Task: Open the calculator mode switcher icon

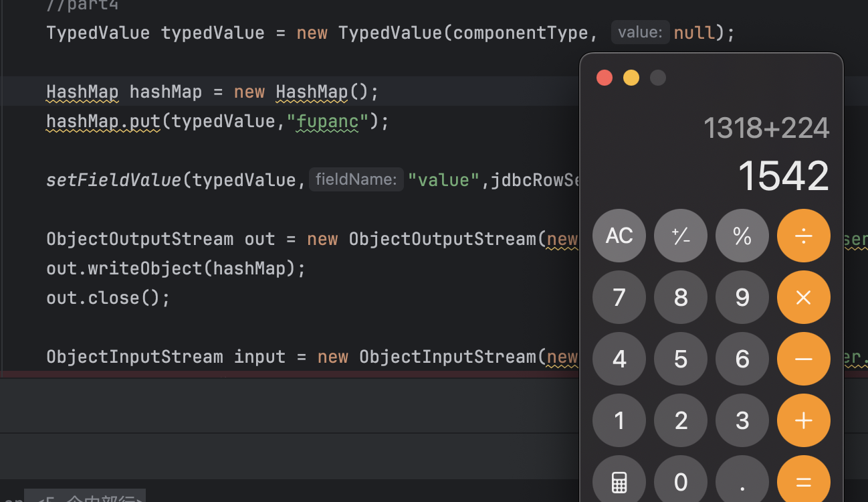Action: click(619, 482)
